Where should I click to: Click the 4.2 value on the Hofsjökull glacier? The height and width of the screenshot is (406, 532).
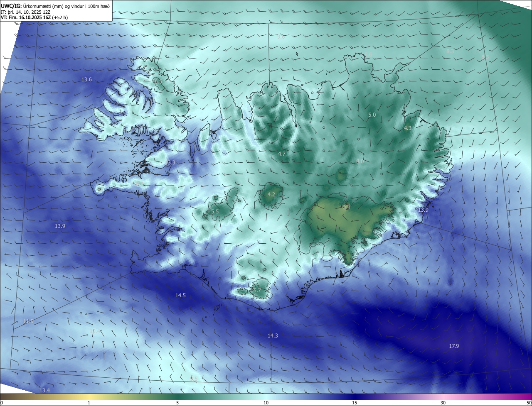tap(271, 194)
